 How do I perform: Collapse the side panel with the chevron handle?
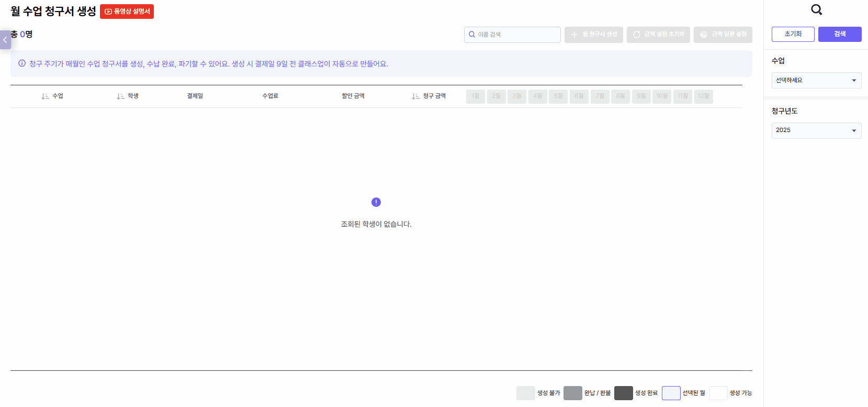tap(5, 40)
